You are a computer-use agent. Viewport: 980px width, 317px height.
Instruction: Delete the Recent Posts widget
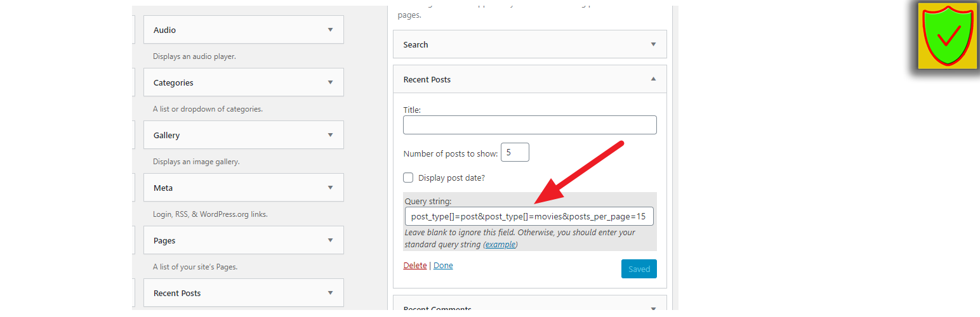[x=415, y=266]
